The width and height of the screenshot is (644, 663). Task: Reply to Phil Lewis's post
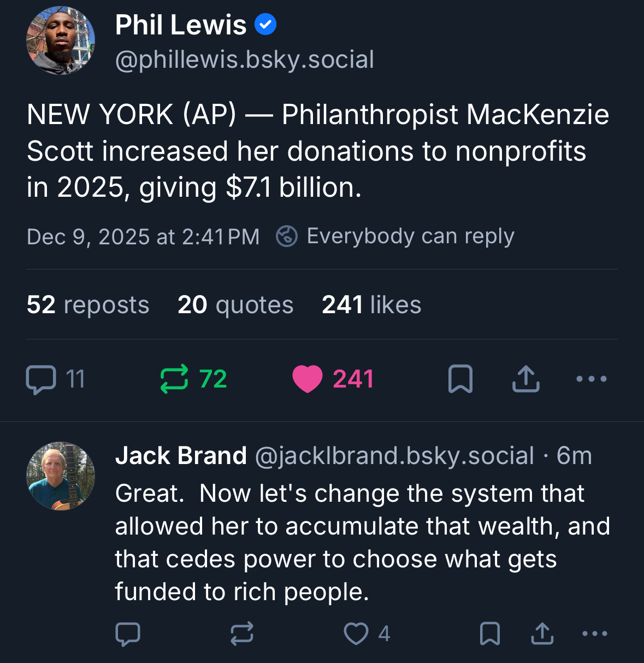pyautogui.click(x=42, y=379)
